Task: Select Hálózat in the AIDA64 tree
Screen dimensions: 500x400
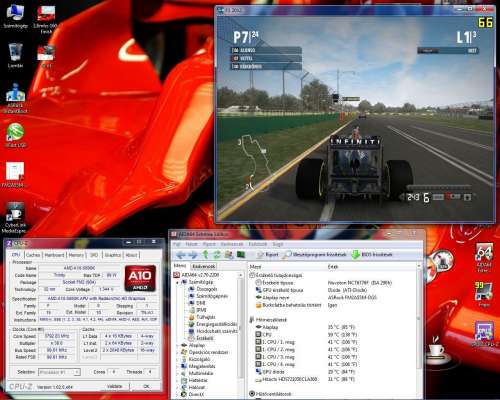Action: click(193, 387)
